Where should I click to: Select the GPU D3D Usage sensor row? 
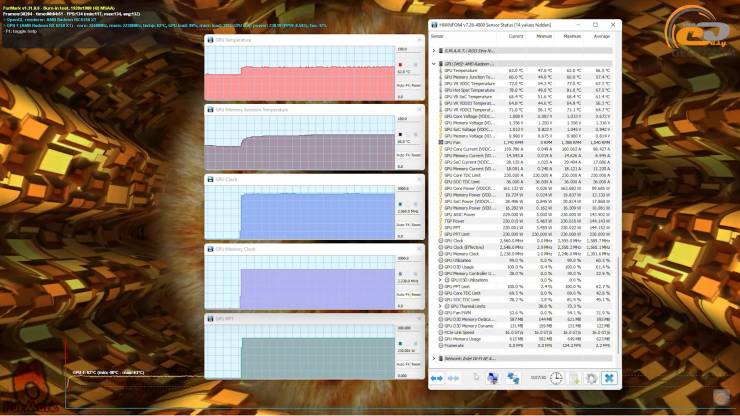point(526,267)
